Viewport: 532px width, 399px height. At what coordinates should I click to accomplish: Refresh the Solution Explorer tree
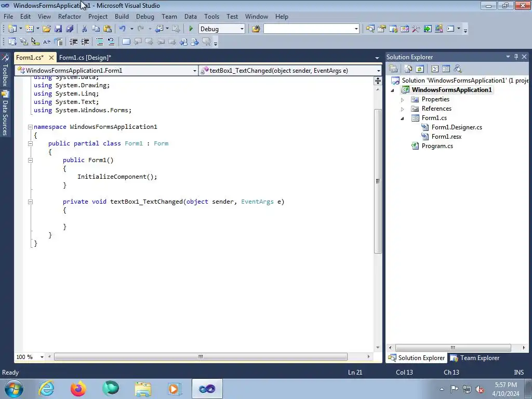[420, 69]
